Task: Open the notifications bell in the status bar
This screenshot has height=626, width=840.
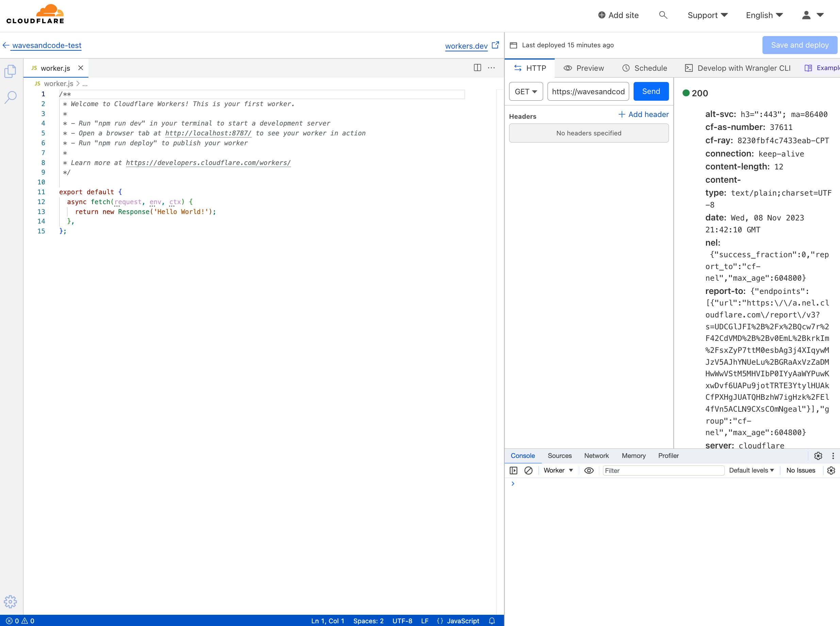Action: pyautogui.click(x=491, y=621)
